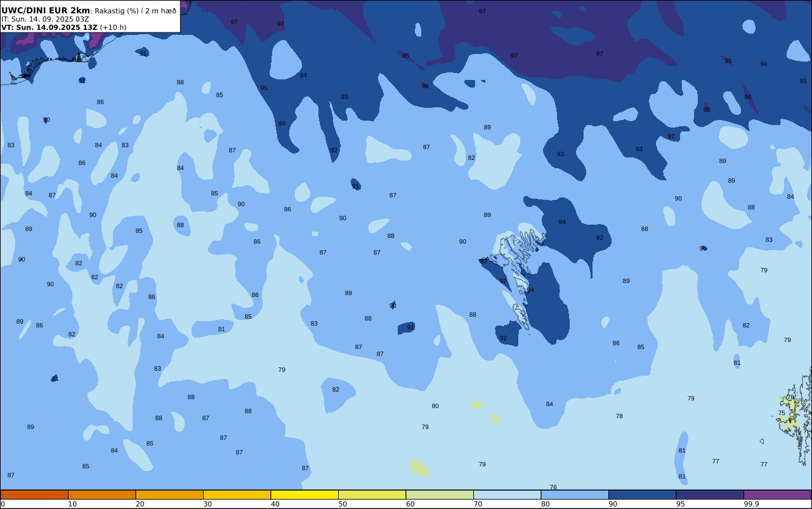Select the "Rakastig (%) í 2 m hæð" label

click(136, 11)
